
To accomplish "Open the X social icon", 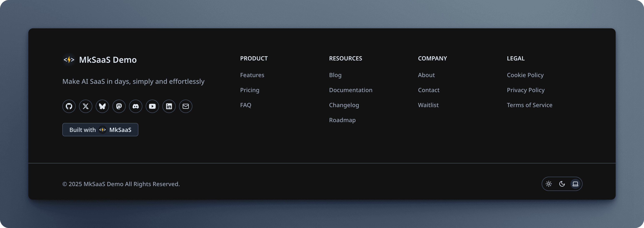I will (85, 106).
